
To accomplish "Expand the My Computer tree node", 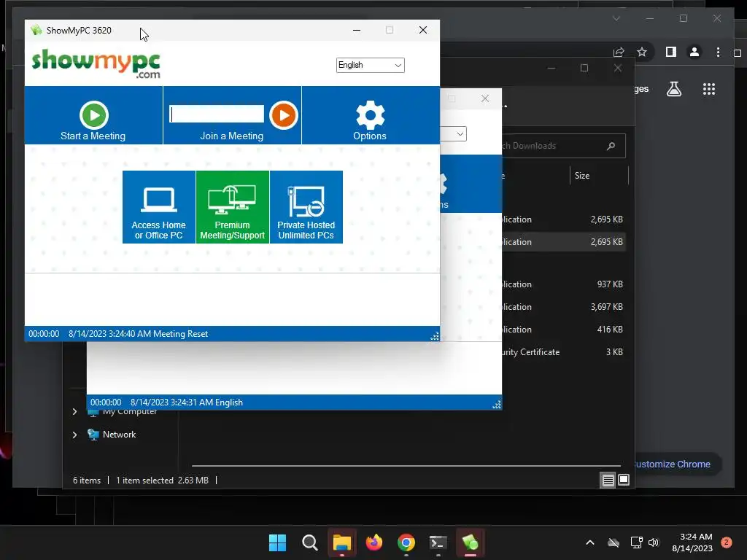I will 75,411.
